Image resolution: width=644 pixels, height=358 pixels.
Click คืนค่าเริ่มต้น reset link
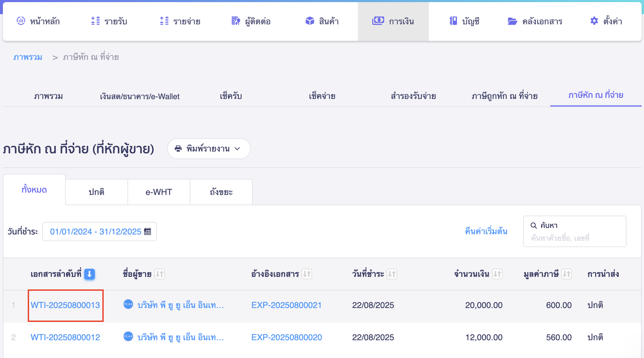[x=486, y=231]
